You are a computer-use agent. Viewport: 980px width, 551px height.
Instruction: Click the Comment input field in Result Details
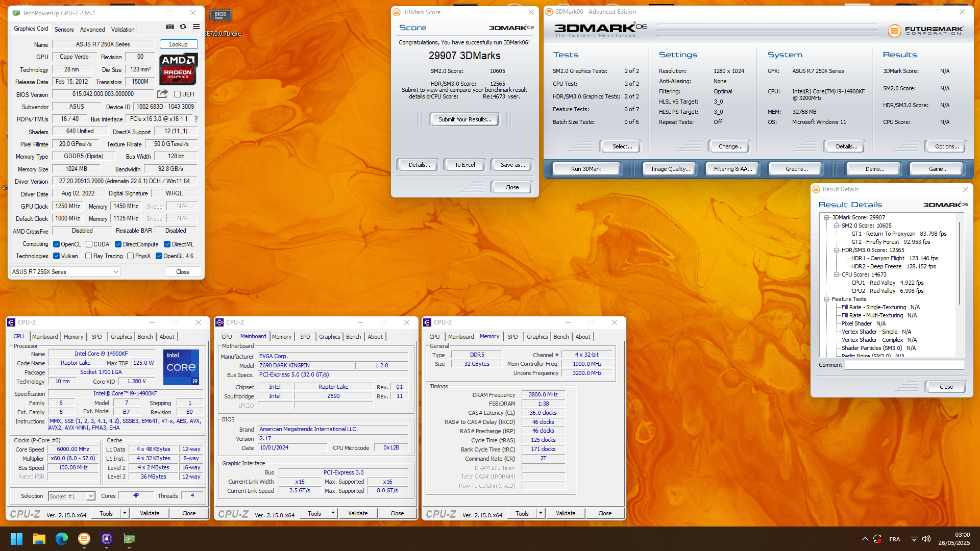[x=904, y=365]
